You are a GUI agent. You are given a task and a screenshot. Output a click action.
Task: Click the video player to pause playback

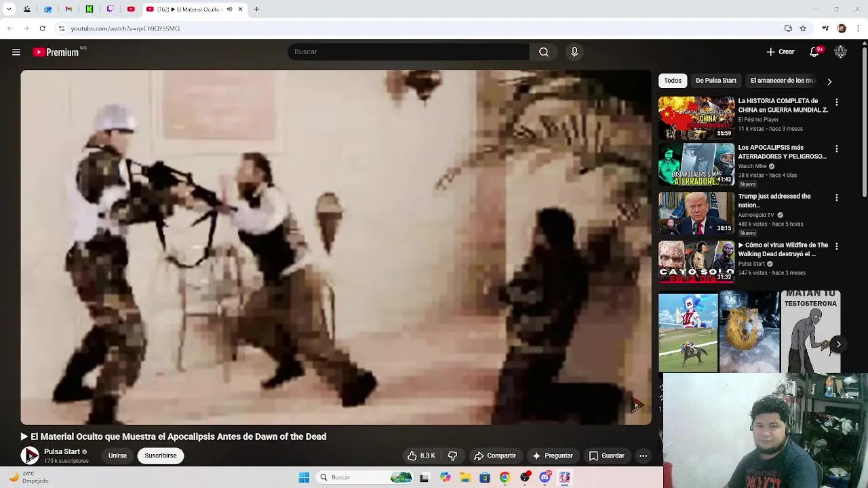tap(336, 247)
